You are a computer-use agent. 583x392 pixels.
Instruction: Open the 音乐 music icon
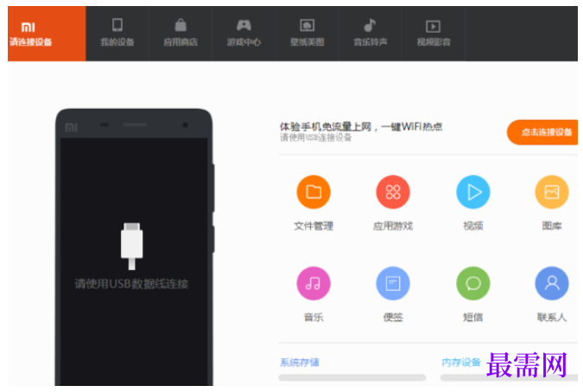(x=314, y=283)
